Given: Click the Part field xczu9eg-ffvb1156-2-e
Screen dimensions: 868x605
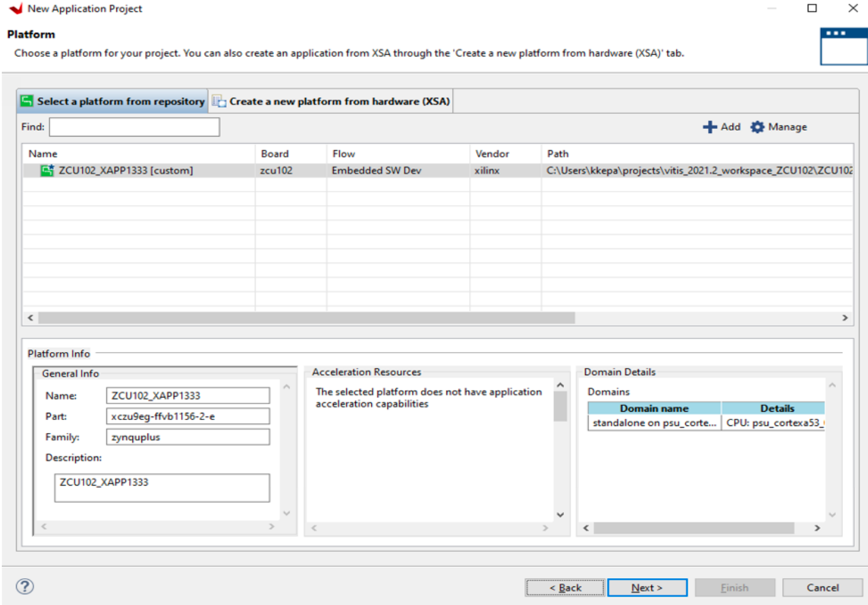Looking at the screenshot, I should (187, 416).
